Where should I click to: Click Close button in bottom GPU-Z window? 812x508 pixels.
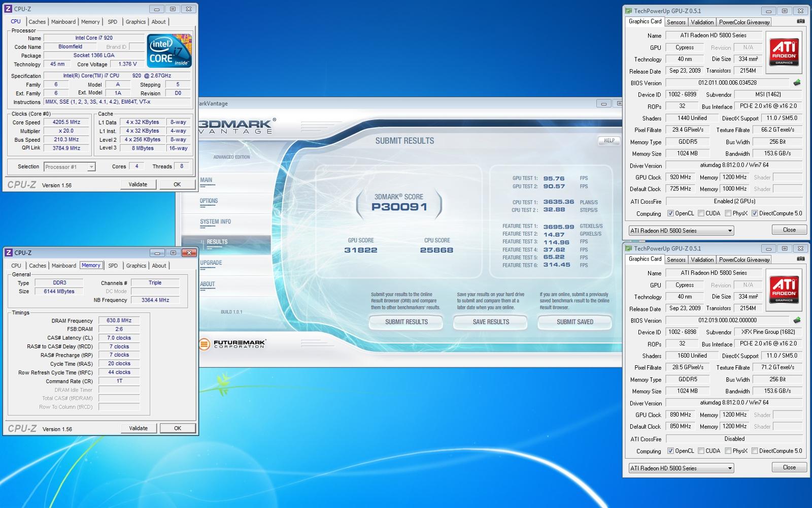click(x=789, y=467)
